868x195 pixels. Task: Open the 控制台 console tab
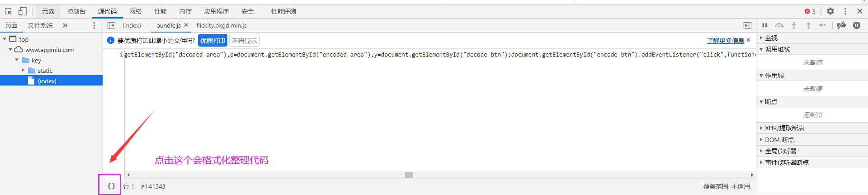[76, 11]
